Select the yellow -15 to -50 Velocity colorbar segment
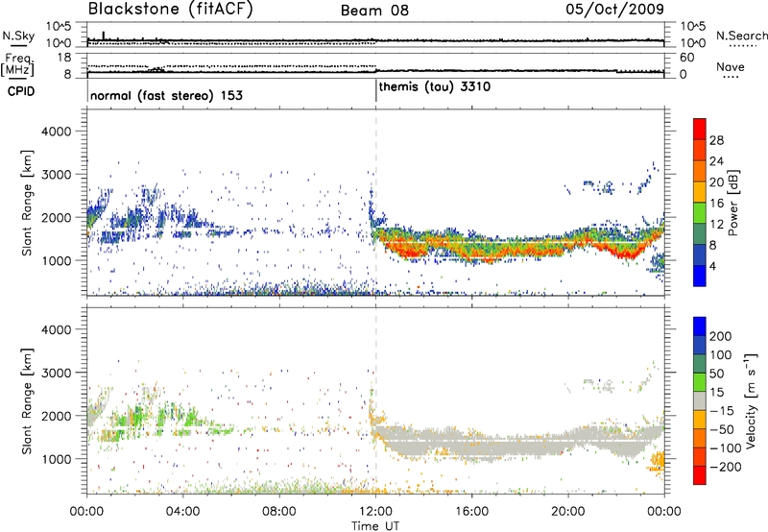This screenshot has width=768, height=532. pyautogui.click(x=700, y=420)
